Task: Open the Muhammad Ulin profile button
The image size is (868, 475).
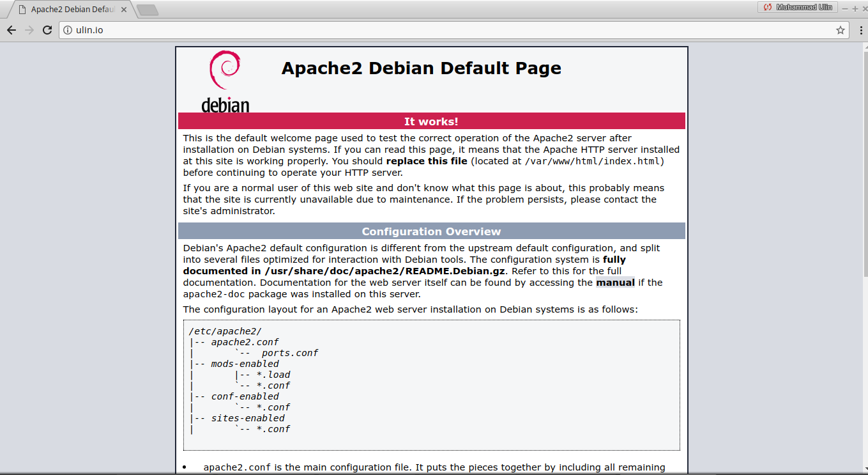Action: [798, 8]
